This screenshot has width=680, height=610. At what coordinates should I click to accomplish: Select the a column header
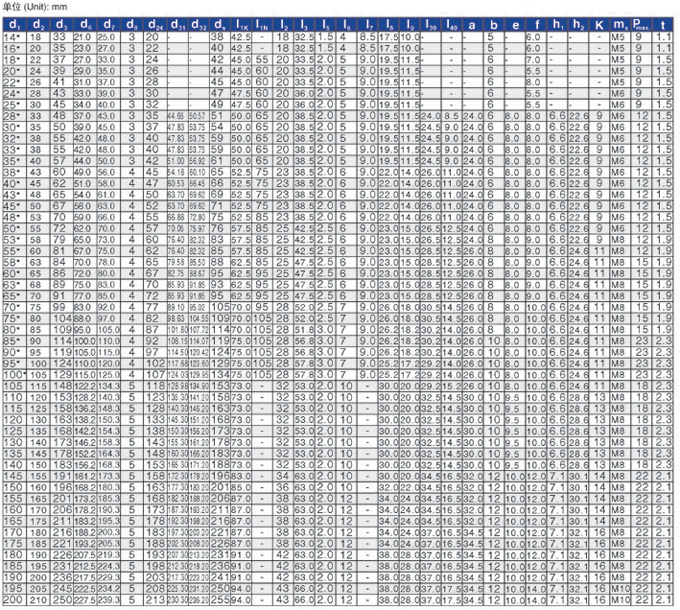tap(470, 22)
